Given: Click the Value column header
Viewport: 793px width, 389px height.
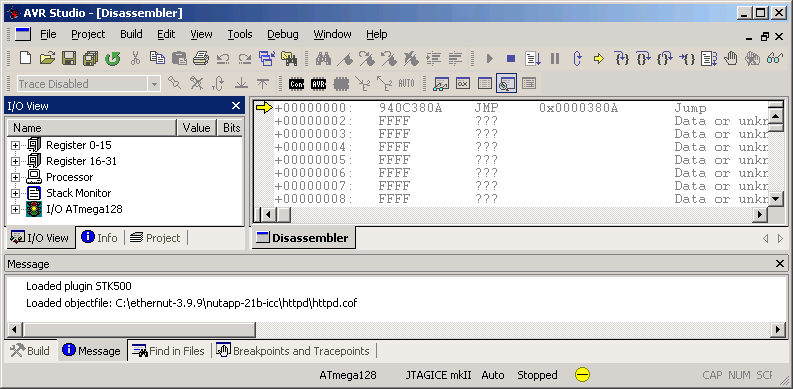Looking at the screenshot, I should [196, 128].
